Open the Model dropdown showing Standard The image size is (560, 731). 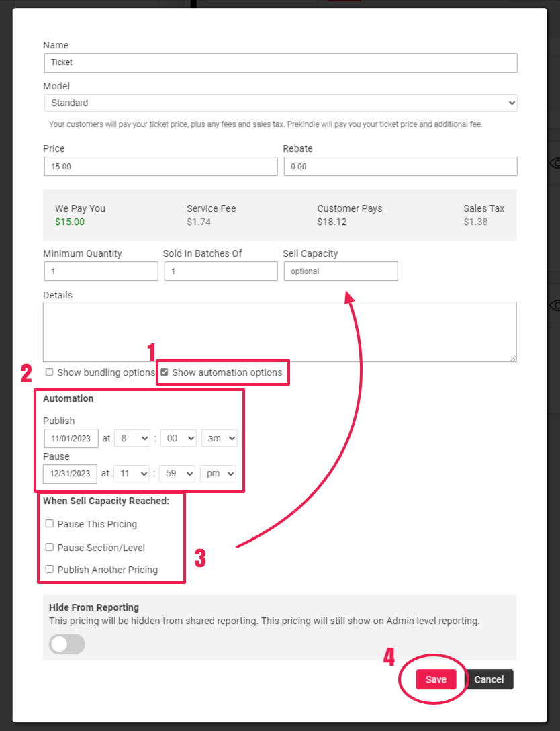pos(281,103)
